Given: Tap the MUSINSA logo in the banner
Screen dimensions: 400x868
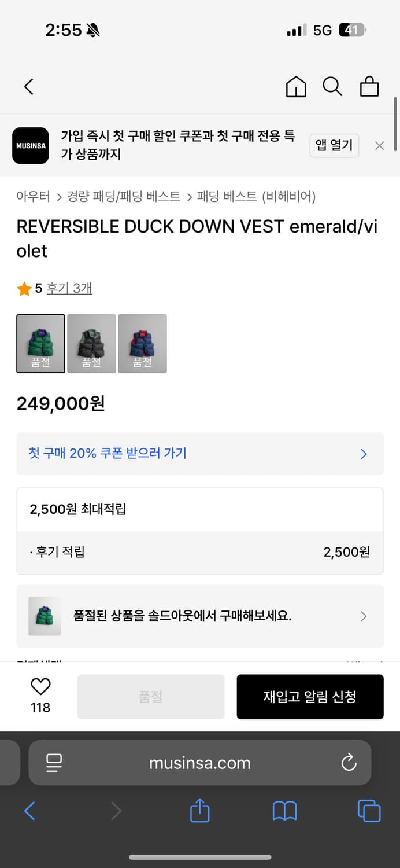Looking at the screenshot, I should tap(30, 145).
